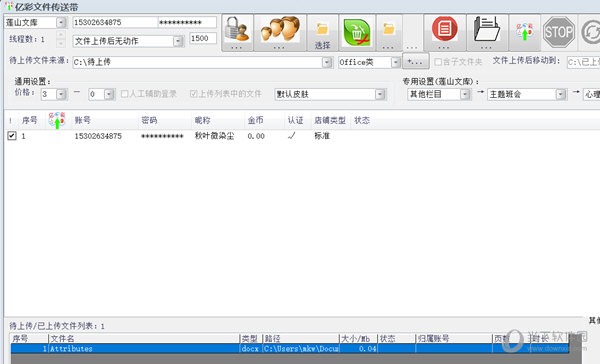Toggle the 人工辅助登录 checkbox
600x364 pixels.
pyautogui.click(x=124, y=94)
